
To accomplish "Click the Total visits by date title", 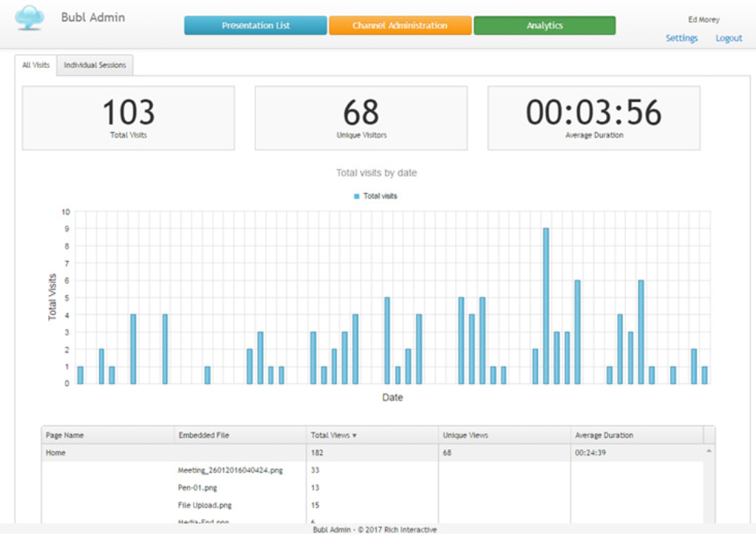I will click(377, 172).
